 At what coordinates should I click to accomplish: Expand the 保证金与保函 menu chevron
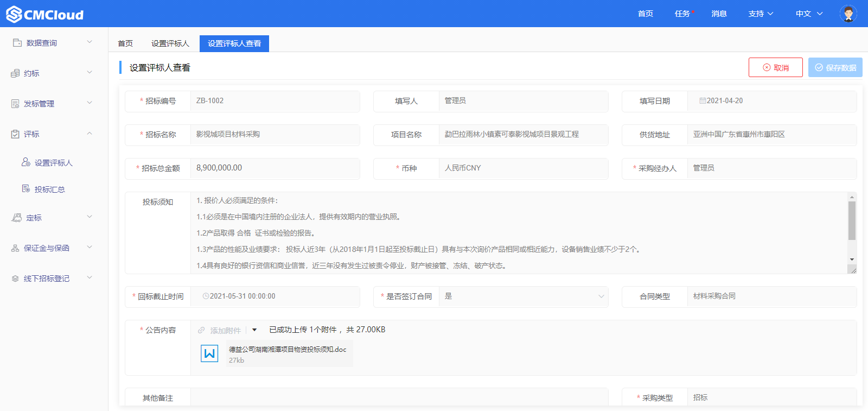pyautogui.click(x=90, y=247)
